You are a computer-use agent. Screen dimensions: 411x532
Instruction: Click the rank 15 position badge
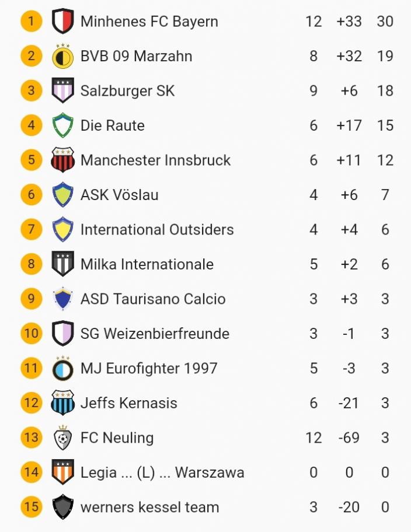coord(32,506)
